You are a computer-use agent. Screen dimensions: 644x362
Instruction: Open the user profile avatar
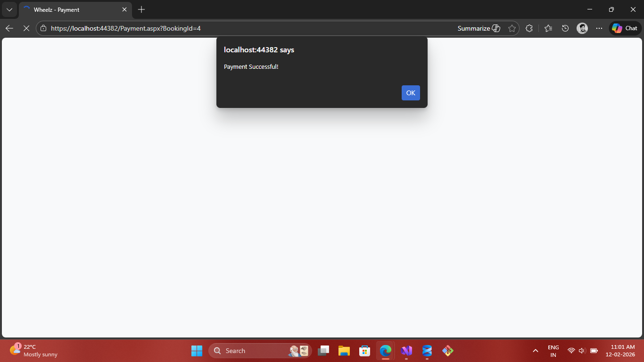582,28
